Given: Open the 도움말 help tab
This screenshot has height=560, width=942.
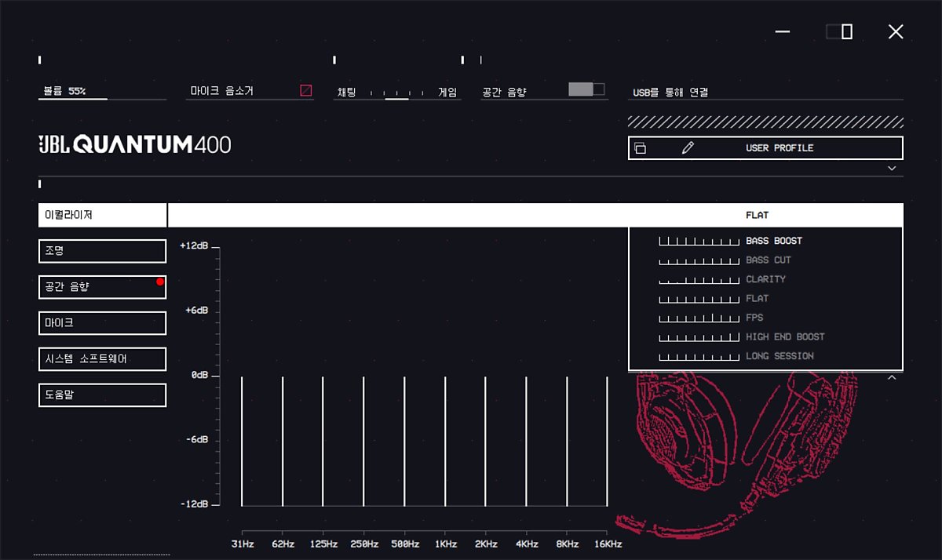Looking at the screenshot, I should point(102,395).
